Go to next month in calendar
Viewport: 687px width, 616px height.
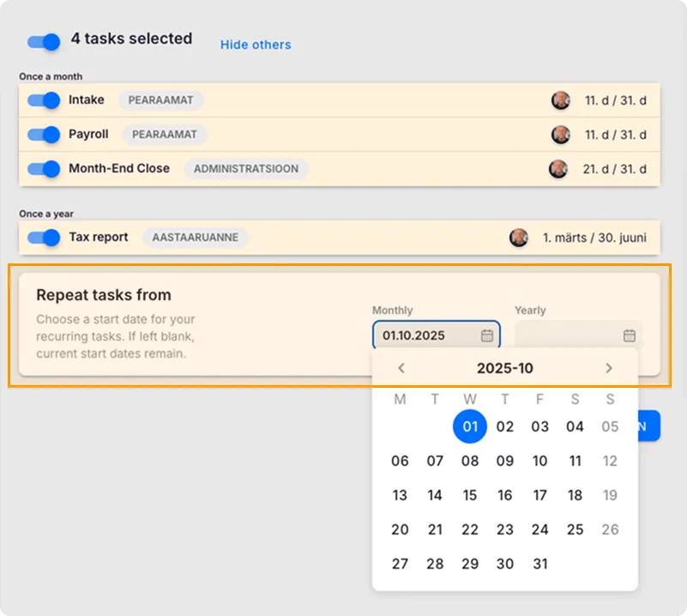point(609,368)
